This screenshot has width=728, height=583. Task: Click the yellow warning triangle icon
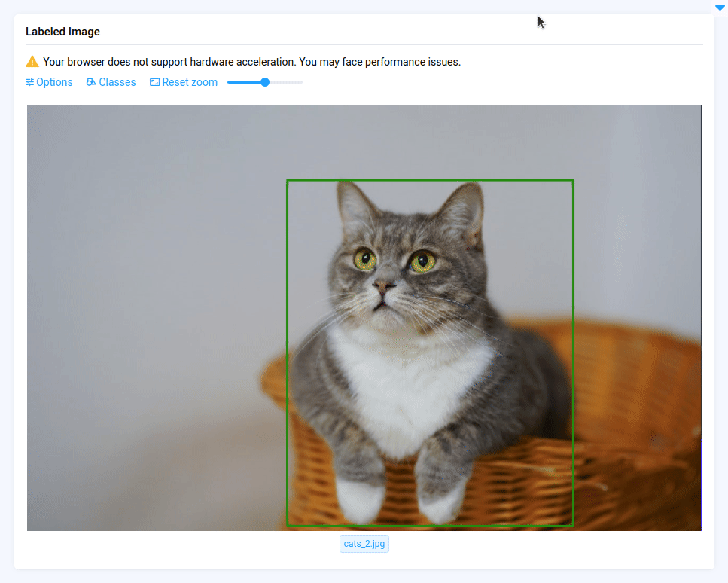pyautogui.click(x=32, y=62)
